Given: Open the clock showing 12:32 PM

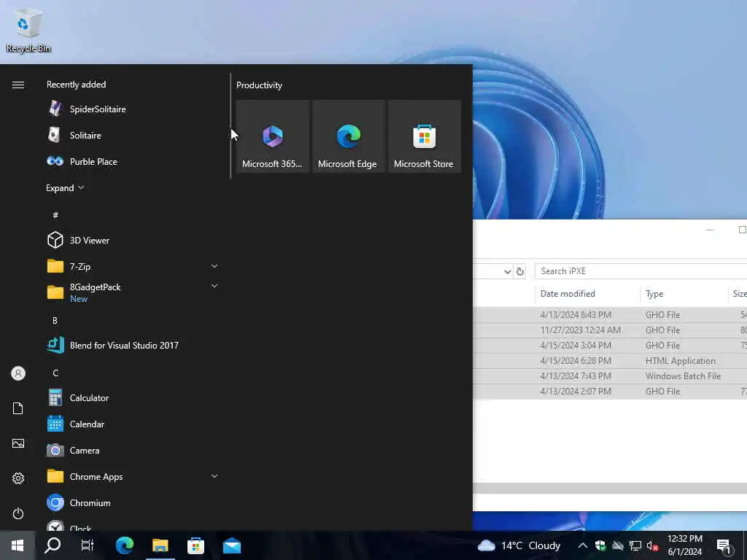Looking at the screenshot, I should pos(684,545).
